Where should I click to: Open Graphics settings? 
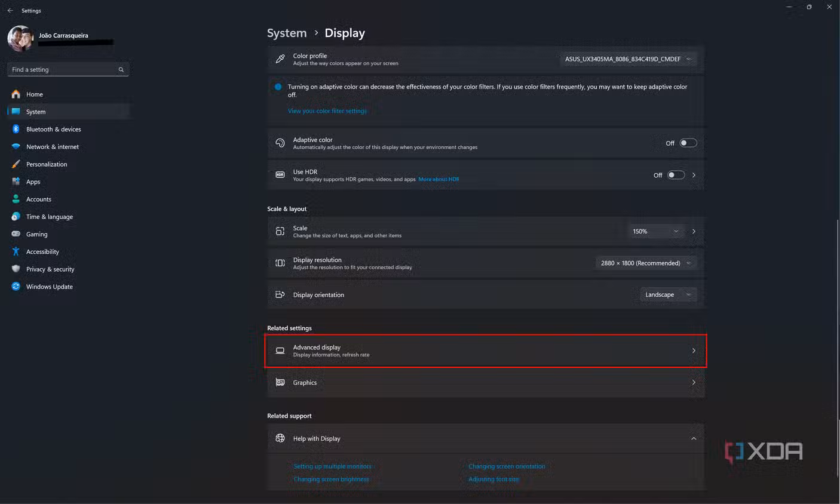point(486,383)
